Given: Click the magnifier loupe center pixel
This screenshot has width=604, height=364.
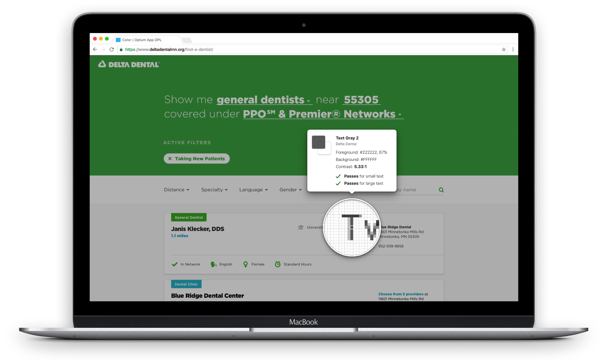Looking at the screenshot, I should pos(352,227).
